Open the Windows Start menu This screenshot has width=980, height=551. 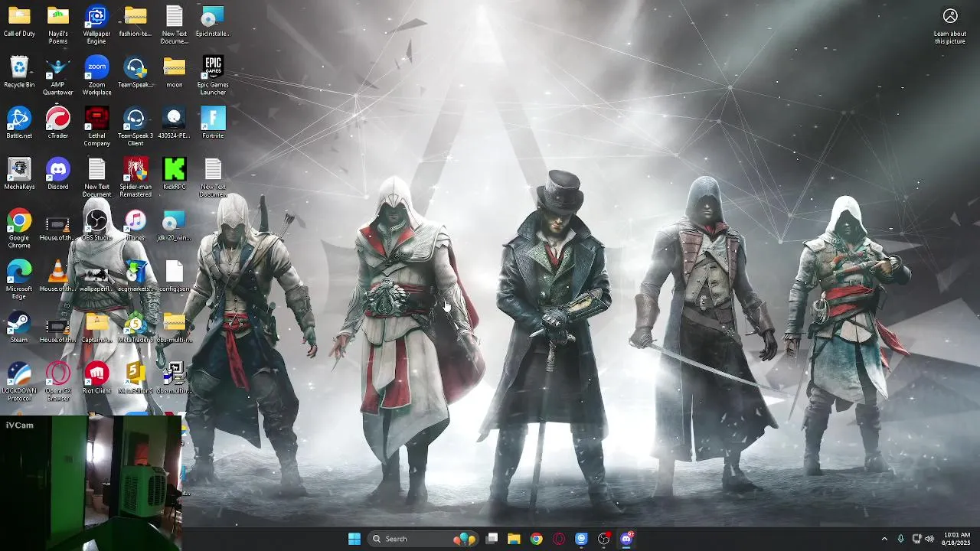coord(354,539)
